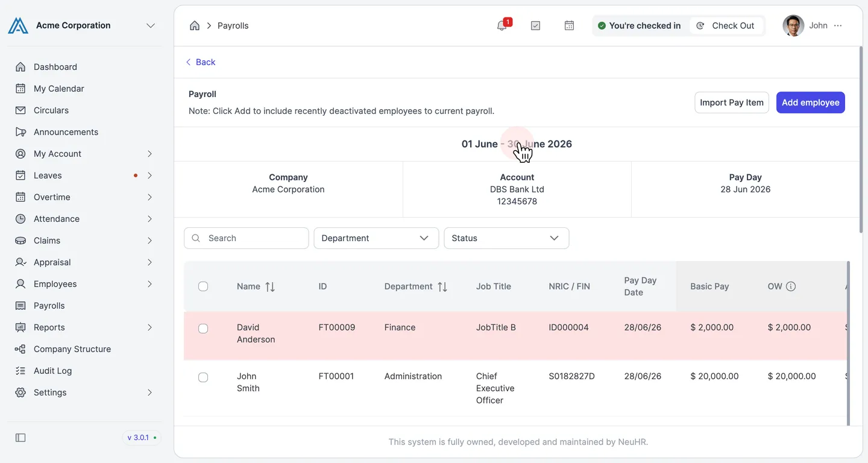The width and height of the screenshot is (868, 463).
Task: Click the Reports chart icon
Action: 20,327
